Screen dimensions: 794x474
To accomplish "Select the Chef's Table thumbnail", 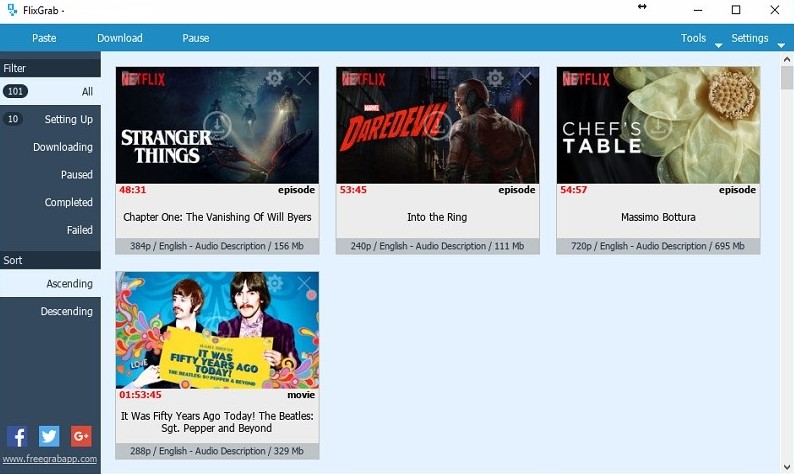I will pyautogui.click(x=658, y=125).
